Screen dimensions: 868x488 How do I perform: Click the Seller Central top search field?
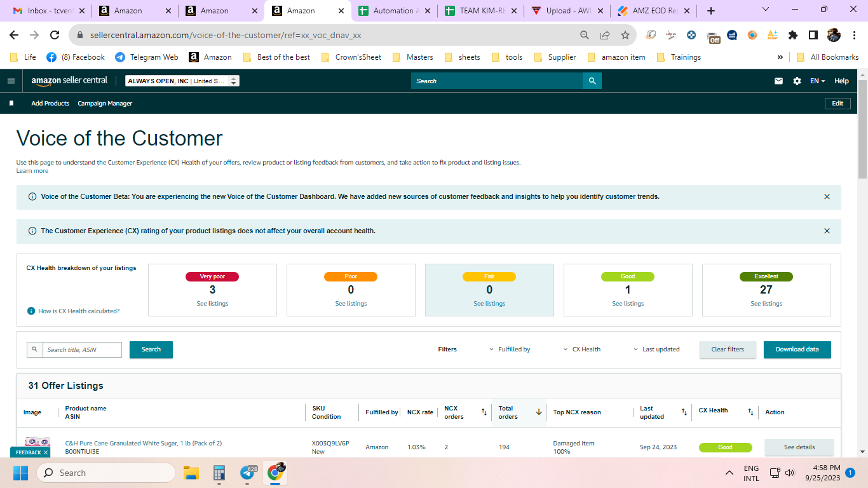pos(497,81)
